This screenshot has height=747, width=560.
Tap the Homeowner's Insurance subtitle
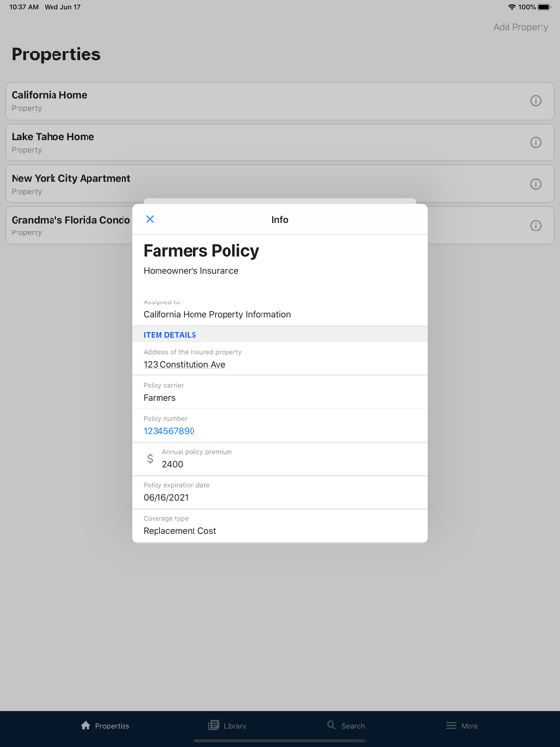[x=191, y=271]
